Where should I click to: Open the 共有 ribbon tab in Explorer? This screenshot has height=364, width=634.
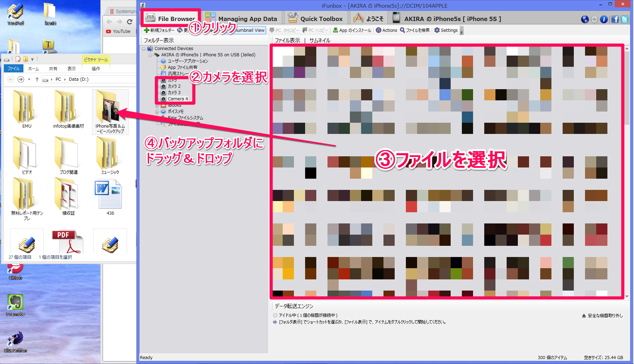click(x=53, y=69)
